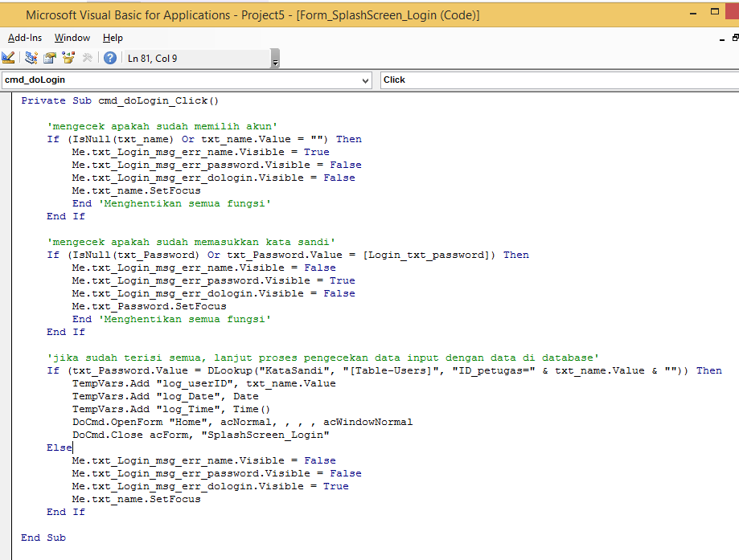Open the Properties window toolbar icon
This screenshot has height=560, width=739.
[x=48, y=57]
